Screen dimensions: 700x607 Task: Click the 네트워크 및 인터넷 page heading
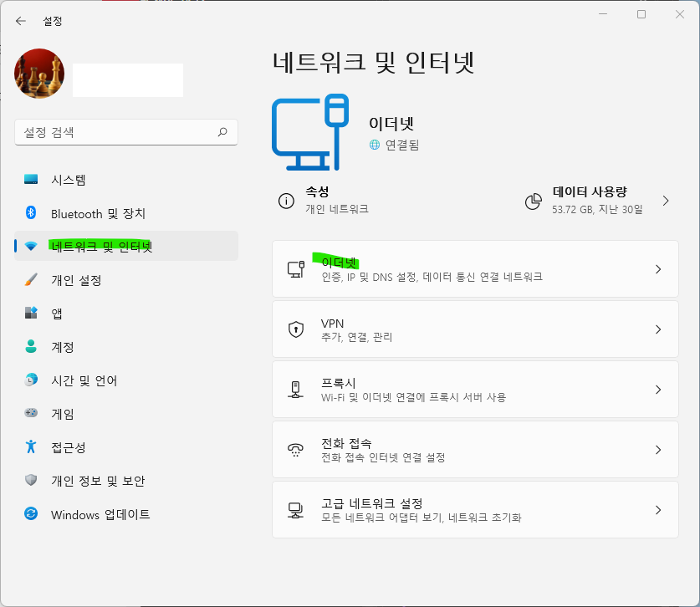[373, 63]
